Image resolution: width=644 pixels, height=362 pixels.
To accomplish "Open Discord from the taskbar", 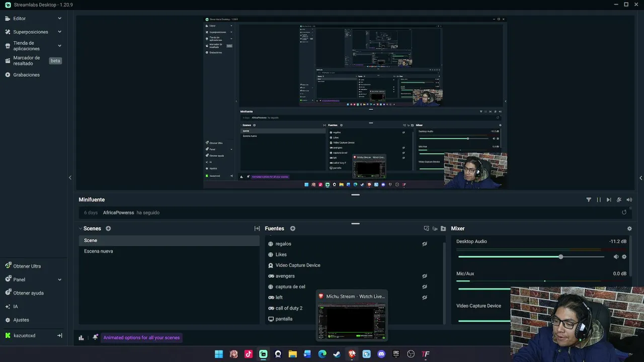I will coord(381,354).
